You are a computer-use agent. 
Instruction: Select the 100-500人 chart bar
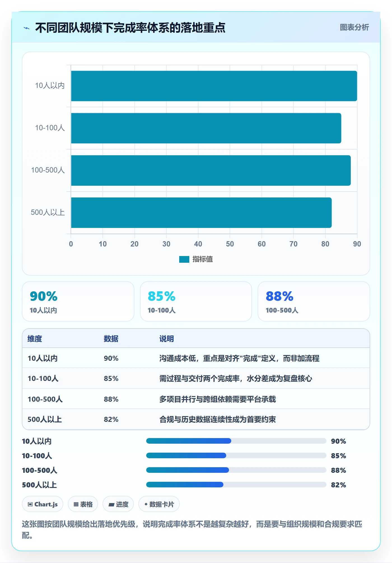tap(211, 171)
